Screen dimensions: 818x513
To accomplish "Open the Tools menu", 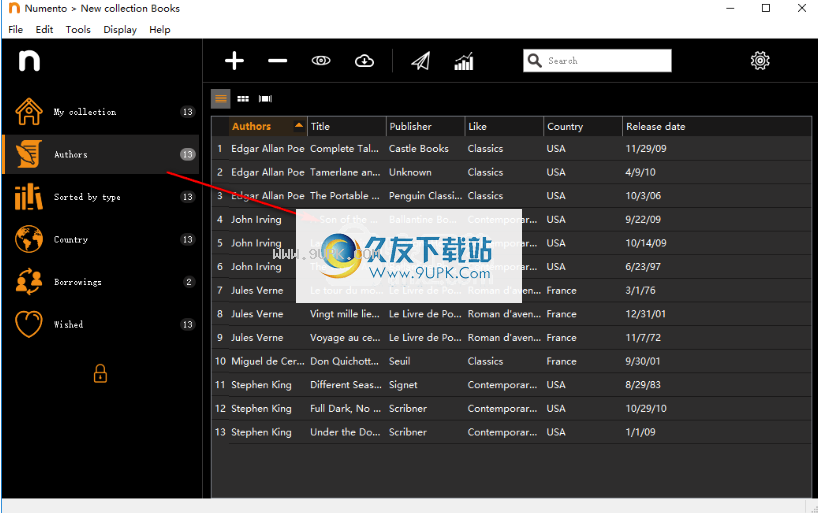I will point(78,30).
